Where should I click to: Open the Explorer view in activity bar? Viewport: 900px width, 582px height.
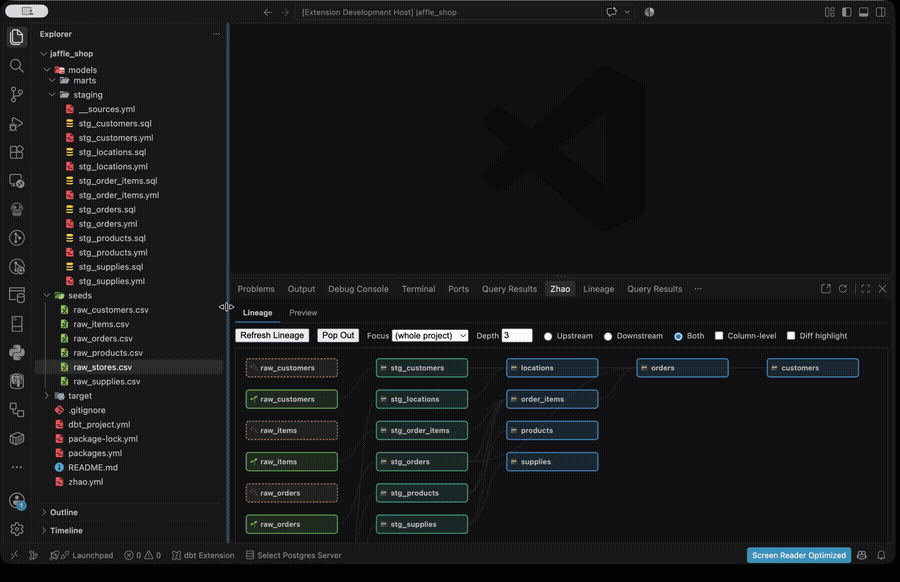(x=17, y=37)
